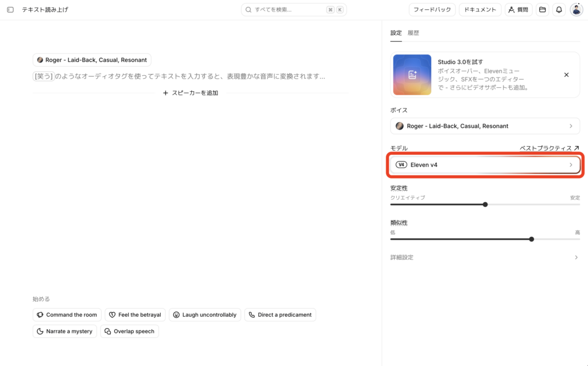The image size is (588, 366).
Task: Toggle the sidebar panel icon
Action: 10,10
